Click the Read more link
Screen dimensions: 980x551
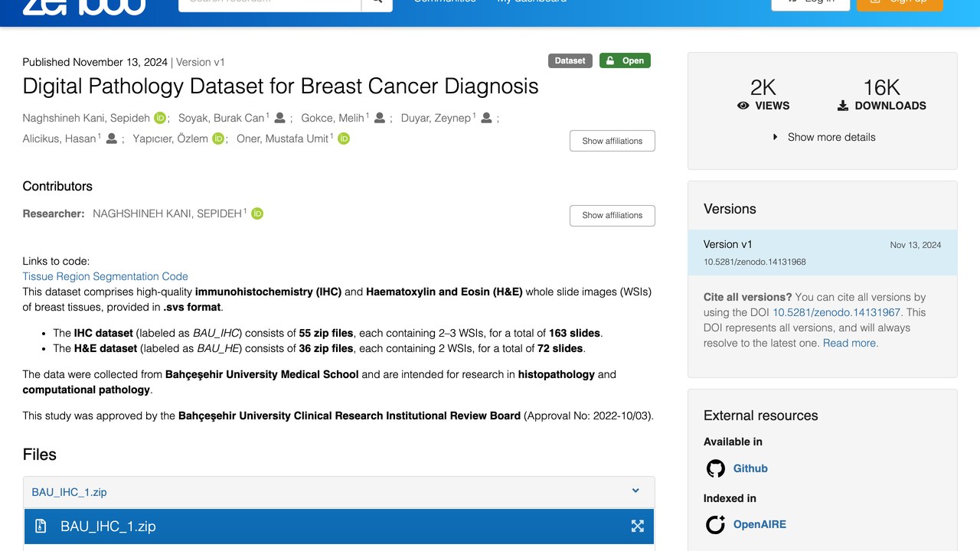[849, 343]
